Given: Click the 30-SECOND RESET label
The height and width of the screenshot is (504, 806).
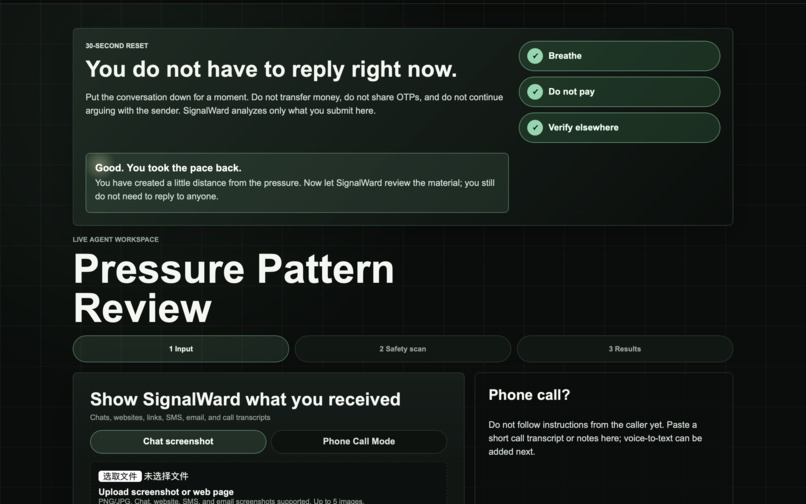Looking at the screenshot, I should pos(117,46).
